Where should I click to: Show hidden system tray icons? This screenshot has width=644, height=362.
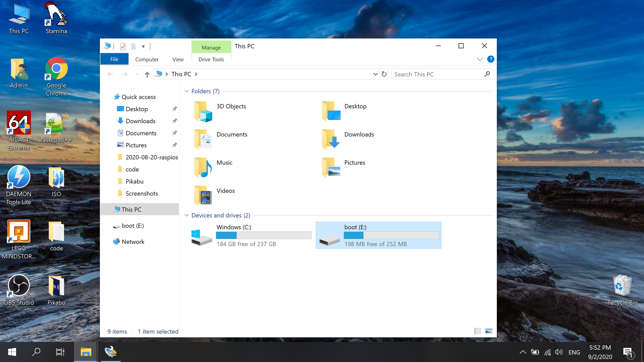click(523, 352)
